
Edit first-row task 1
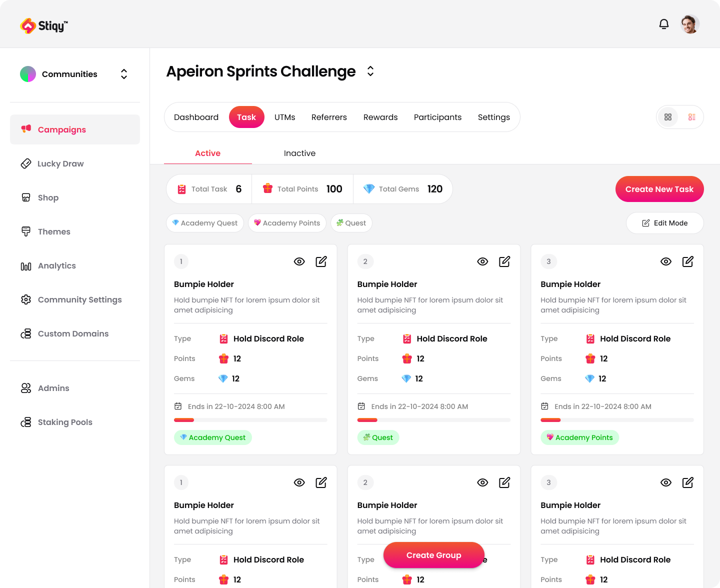[321, 261]
